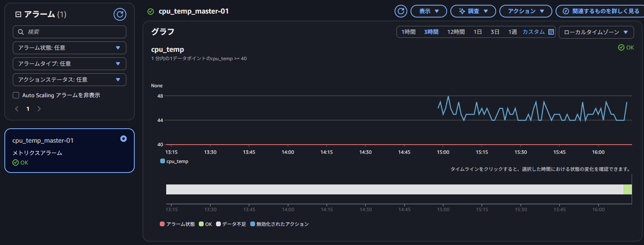Viewport: 644px width, 245px height.
Task: Toggle Auto Scaling アラームを非表示 checkbox
Action: tap(16, 95)
